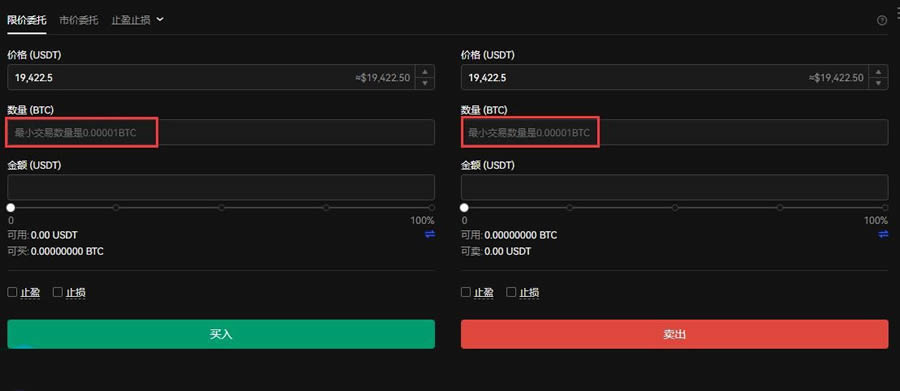Set buy slider to 100% endpoint
900x391 pixels.
pos(432,208)
